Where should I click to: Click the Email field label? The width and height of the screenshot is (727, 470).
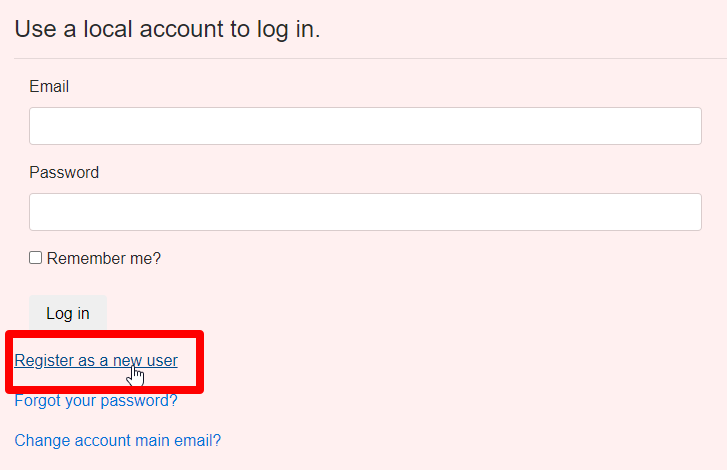[x=49, y=86]
